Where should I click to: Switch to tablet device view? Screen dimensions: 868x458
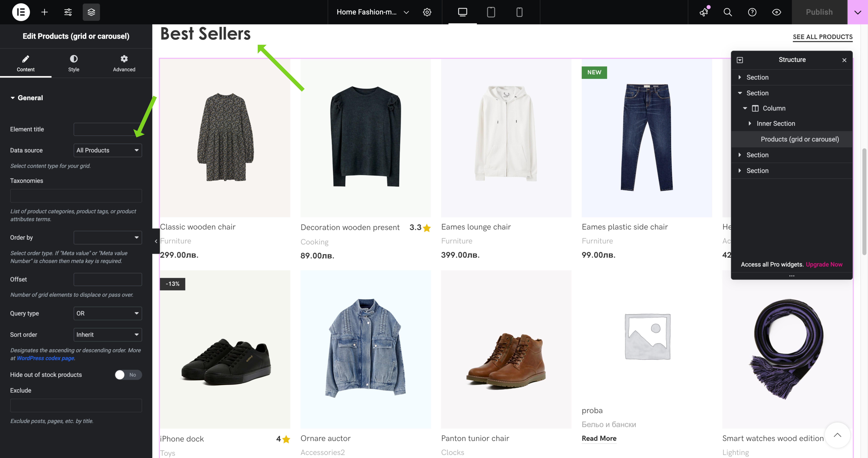pos(491,12)
